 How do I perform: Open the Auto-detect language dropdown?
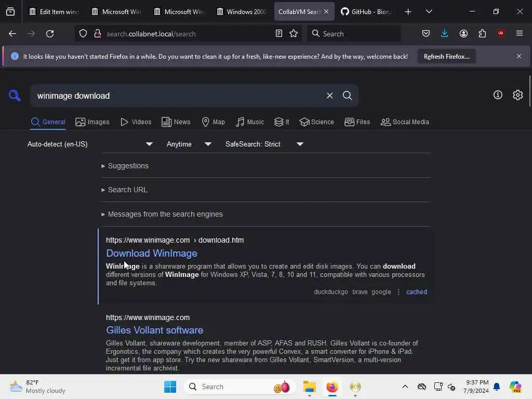click(90, 144)
